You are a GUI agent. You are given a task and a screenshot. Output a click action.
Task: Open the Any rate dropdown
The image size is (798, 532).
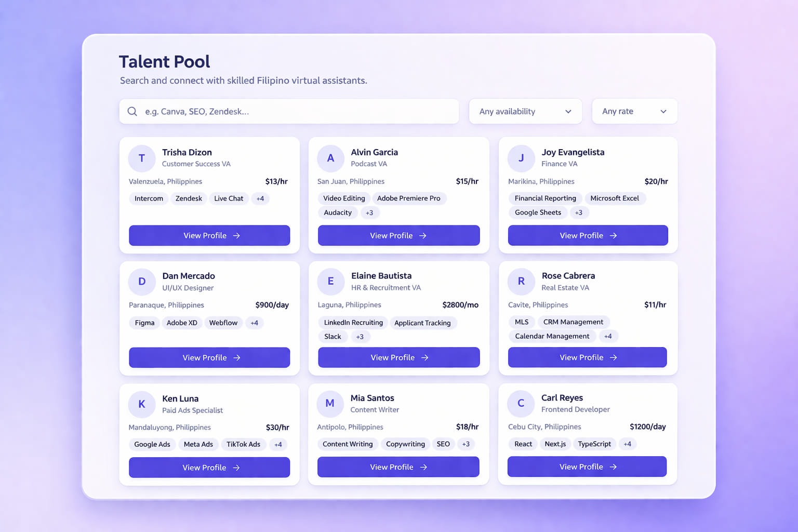point(634,111)
